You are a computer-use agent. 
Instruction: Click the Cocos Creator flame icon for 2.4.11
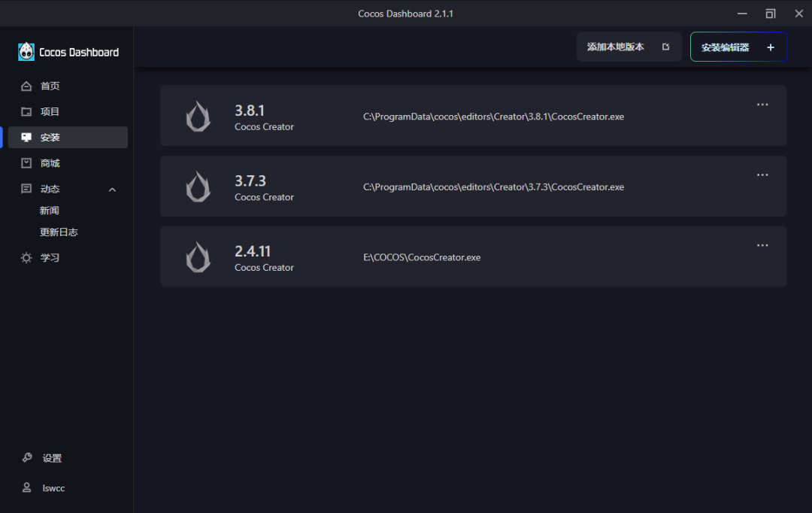click(x=198, y=257)
